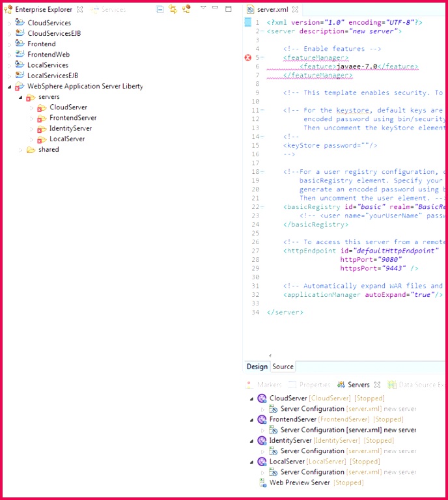Click the FrontendServer server icon in Servers view
448x500 pixels.
pyautogui.click(x=262, y=419)
